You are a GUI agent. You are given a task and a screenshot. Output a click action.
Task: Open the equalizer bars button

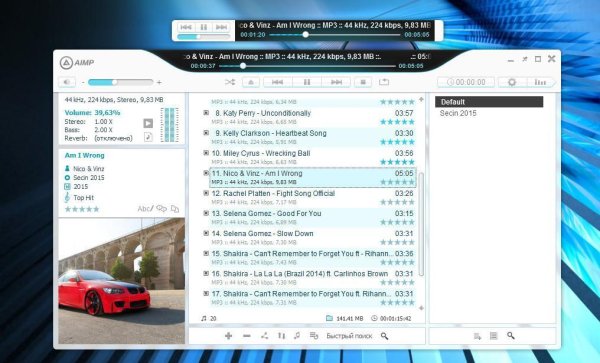click(x=540, y=82)
